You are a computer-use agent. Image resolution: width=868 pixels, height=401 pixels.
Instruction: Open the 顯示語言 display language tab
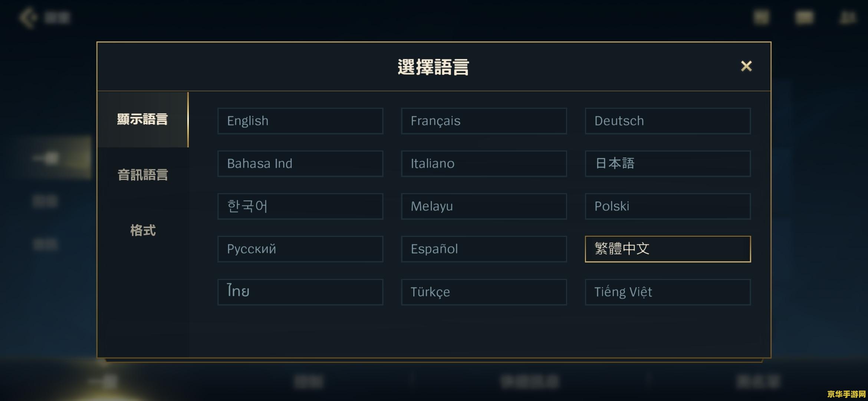point(143,120)
